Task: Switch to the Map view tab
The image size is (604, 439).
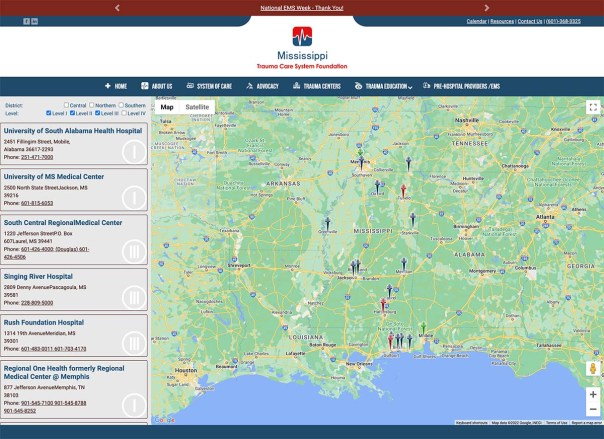Action: 167,107
